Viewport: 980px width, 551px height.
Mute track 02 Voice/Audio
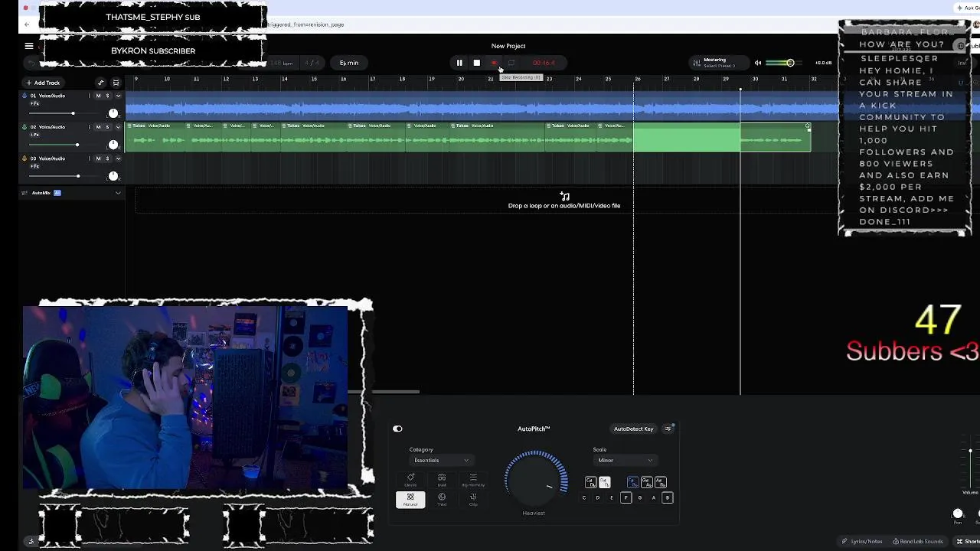(98, 127)
